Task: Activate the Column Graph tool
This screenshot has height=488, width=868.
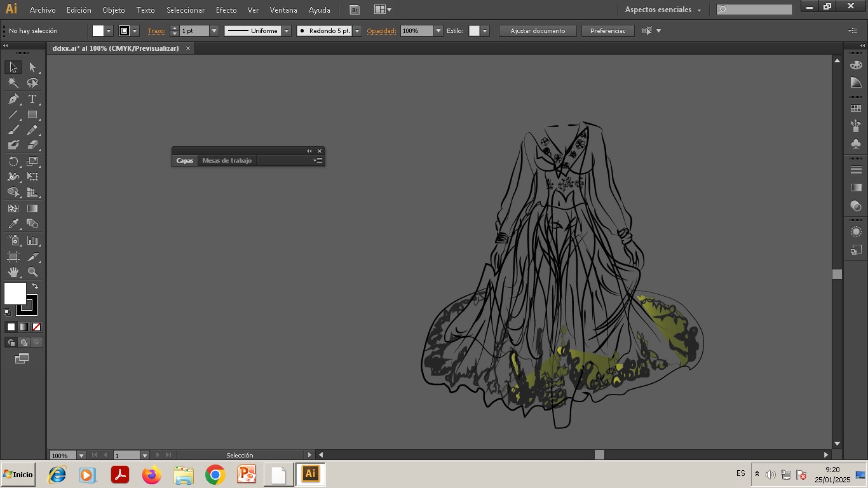Action: pos(32,241)
